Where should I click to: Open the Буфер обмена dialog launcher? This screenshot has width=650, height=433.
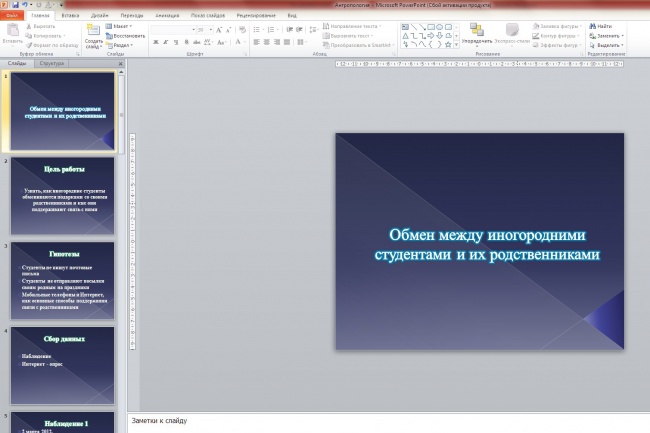coord(78,54)
